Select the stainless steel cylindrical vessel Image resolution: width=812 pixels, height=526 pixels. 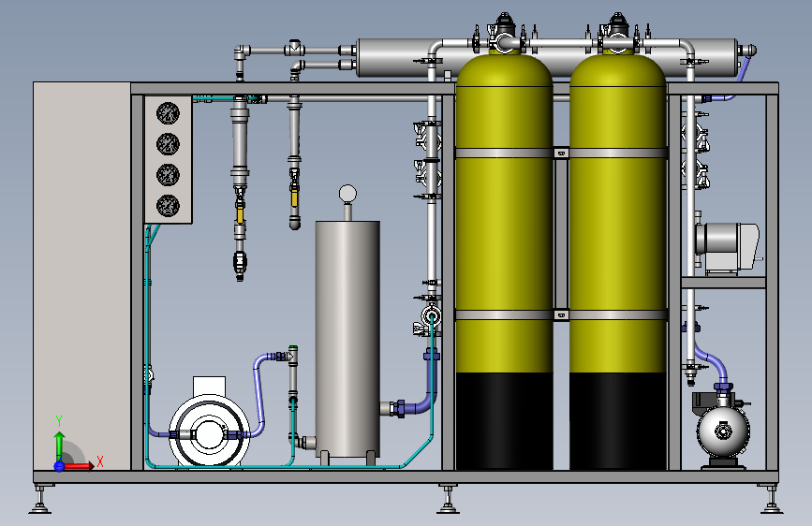[x=347, y=339]
